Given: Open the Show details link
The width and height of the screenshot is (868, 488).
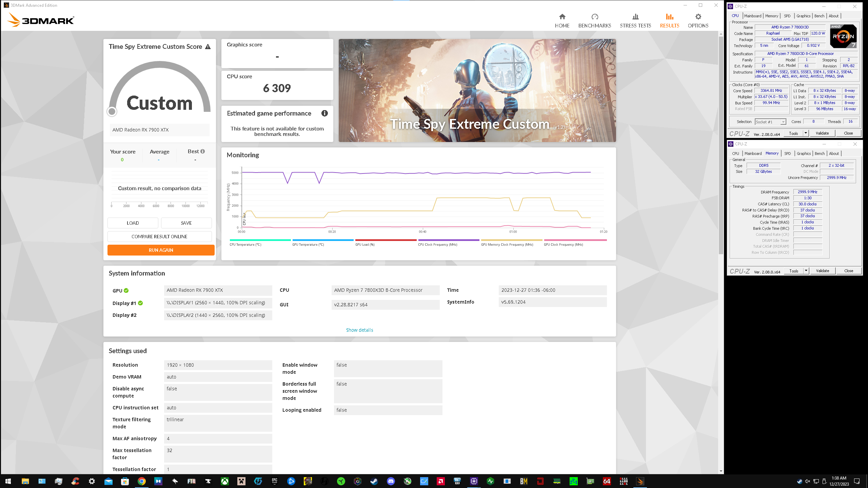Looking at the screenshot, I should tap(359, 330).
